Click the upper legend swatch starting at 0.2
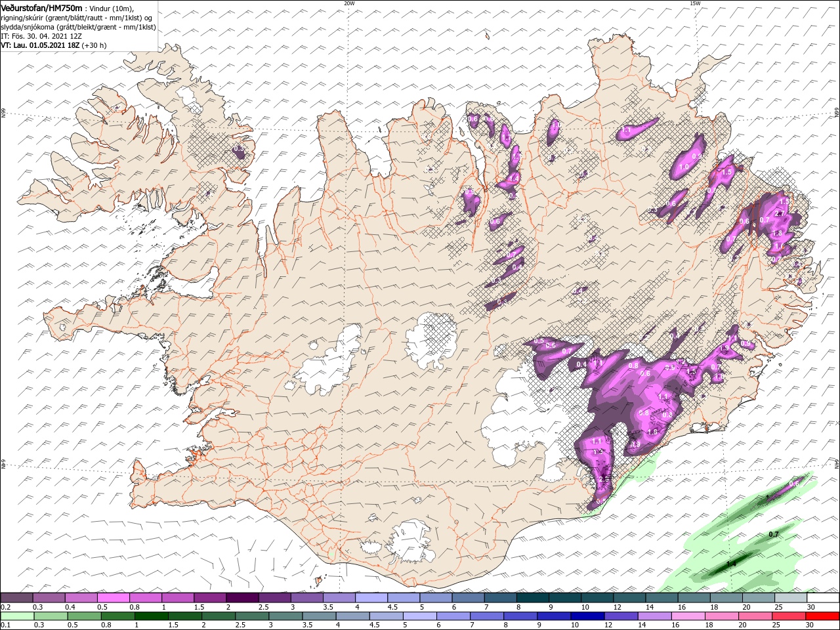 [16, 598]
